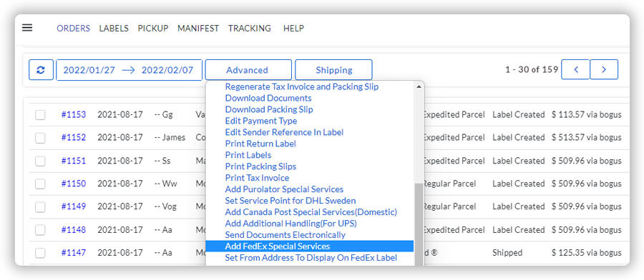Select Set Service Point for DHL Sweden
This screenshot has height=280, width=644.
291,201
